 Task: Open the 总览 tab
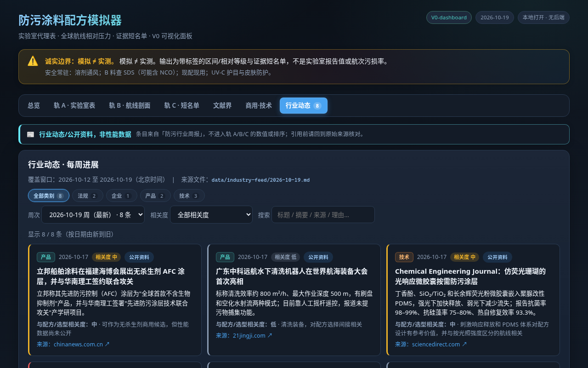click(34, 105)
